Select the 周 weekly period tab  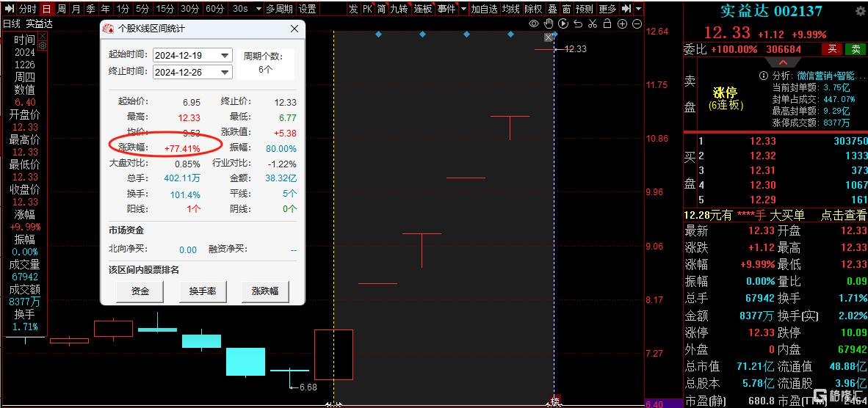point(62,9)
